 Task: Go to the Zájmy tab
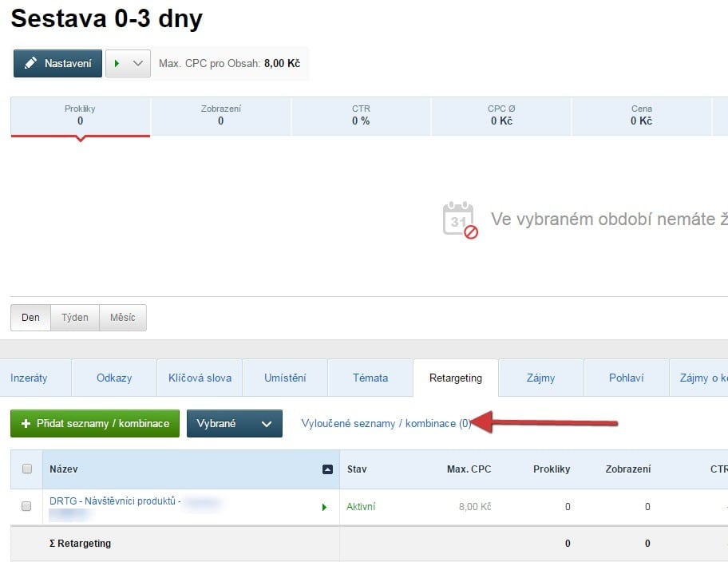point(540,378)
